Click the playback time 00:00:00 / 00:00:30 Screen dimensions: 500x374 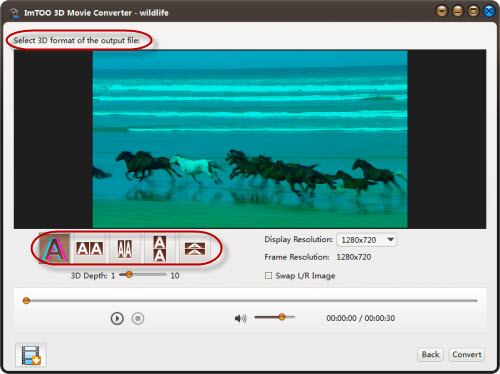[x=361, y=318]
